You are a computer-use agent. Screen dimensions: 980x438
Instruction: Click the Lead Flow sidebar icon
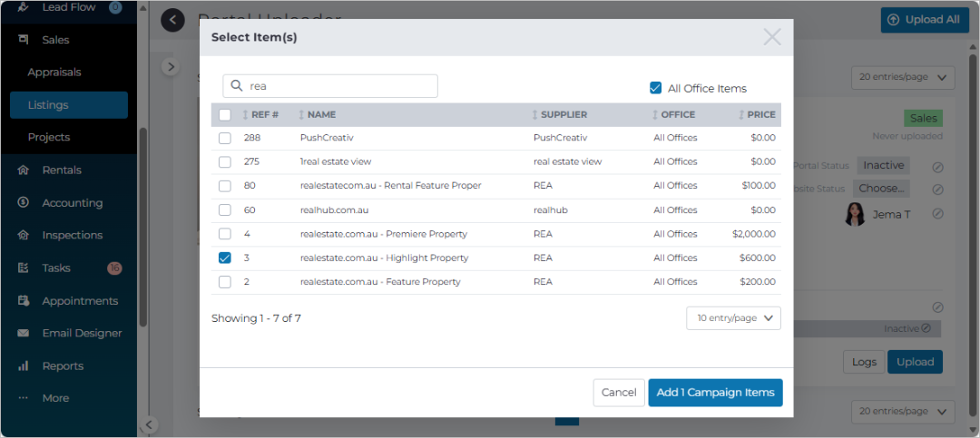(x=23, y=7)
